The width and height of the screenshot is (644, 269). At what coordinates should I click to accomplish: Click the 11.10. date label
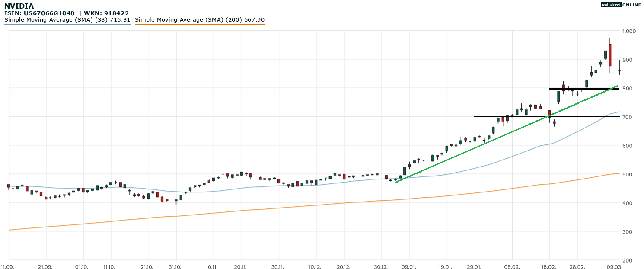[110, 267]
